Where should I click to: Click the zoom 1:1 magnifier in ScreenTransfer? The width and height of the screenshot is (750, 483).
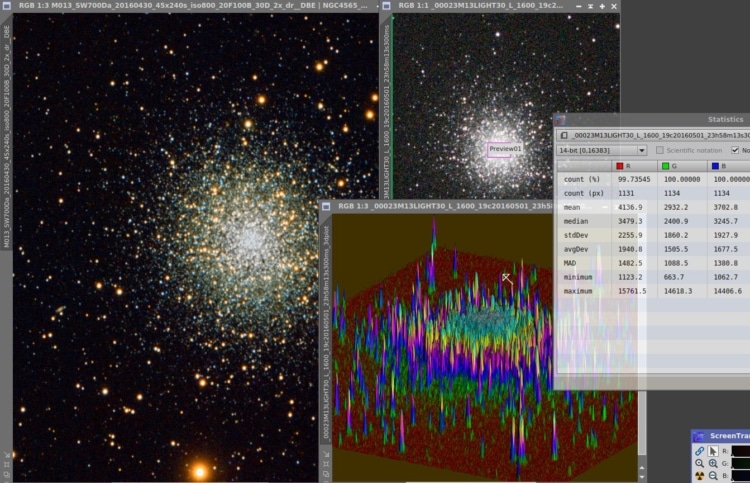(699, 463)
